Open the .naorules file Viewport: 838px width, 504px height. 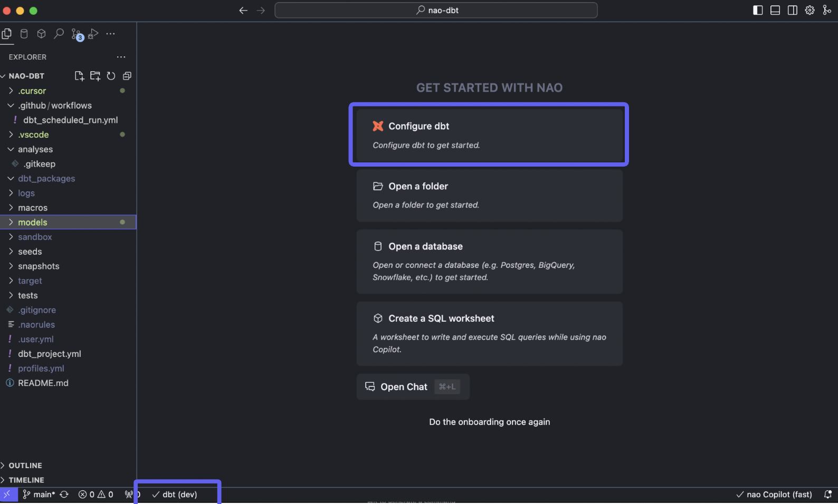tap(68, 325)
